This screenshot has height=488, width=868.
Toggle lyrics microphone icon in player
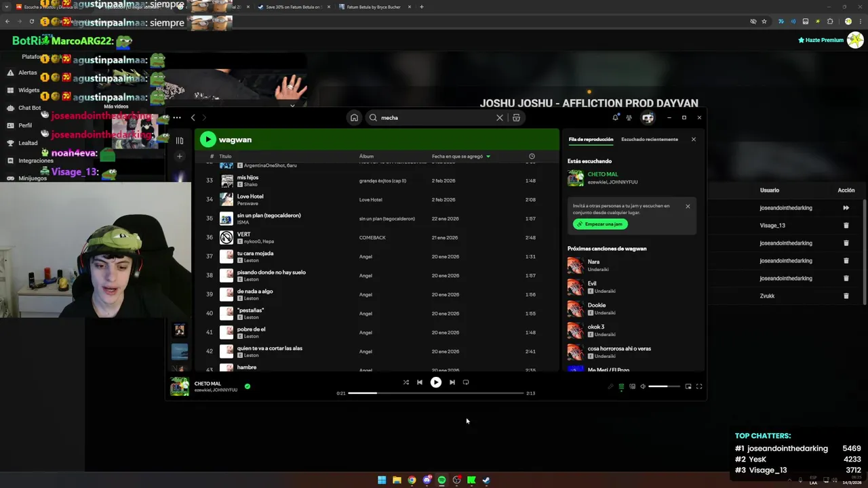(x=610, y=386)
